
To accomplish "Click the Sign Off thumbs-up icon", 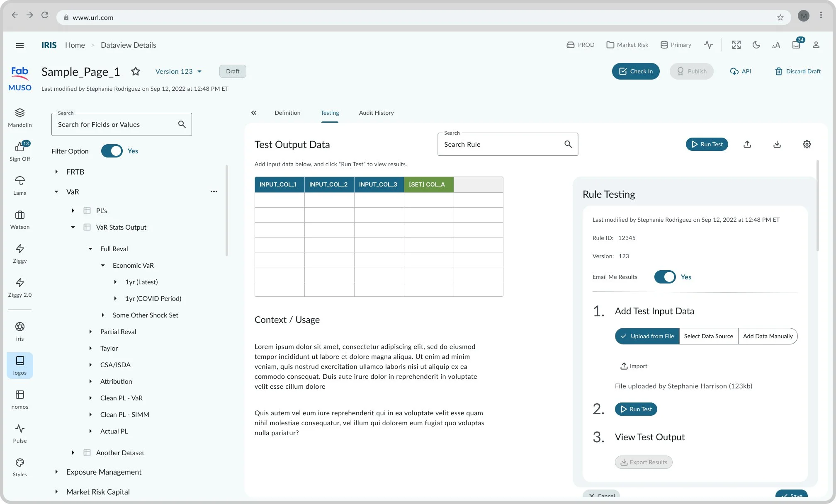I will click(19, 147).
